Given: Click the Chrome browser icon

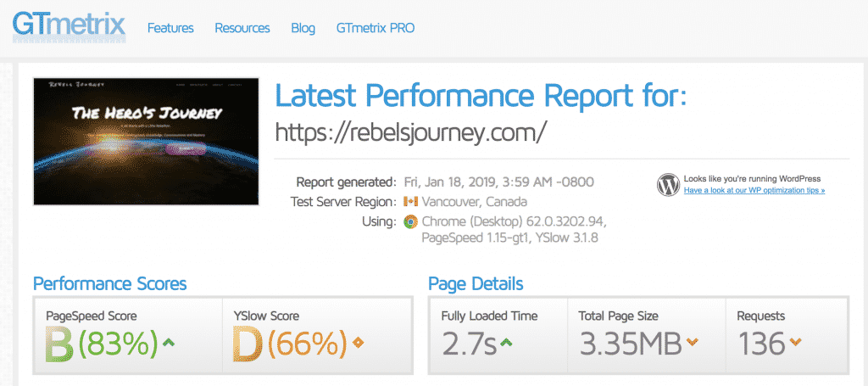Looking at the screenshot, I should point(411,221).
